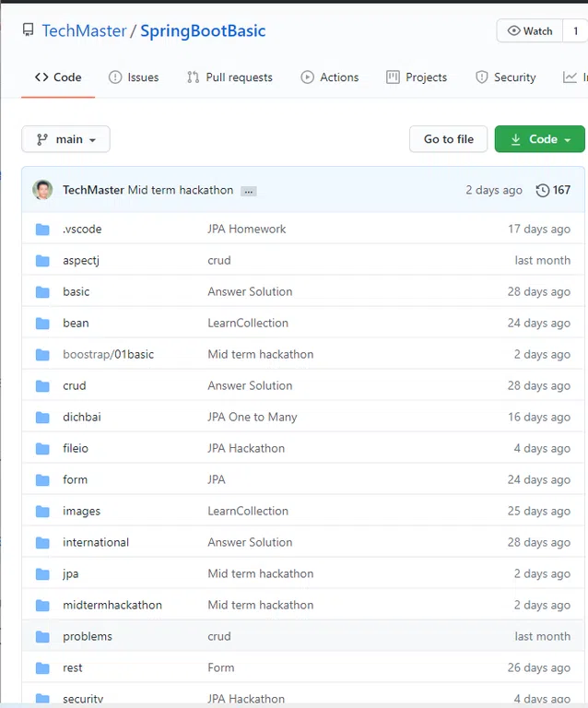Viewport: 588px width, 708px height.
Task: Open JPA One to Many commit message
Action: [253, 417]
